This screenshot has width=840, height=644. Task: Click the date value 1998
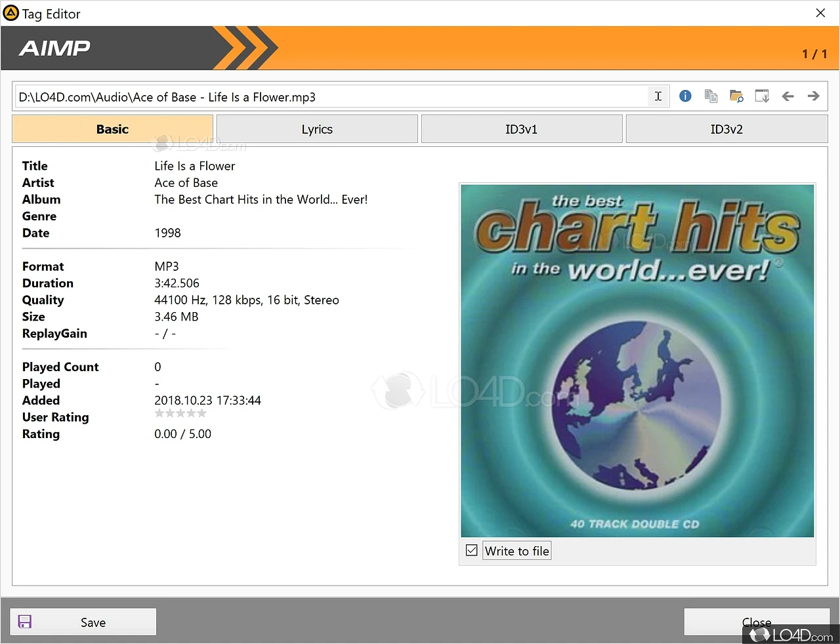point(167,233)
